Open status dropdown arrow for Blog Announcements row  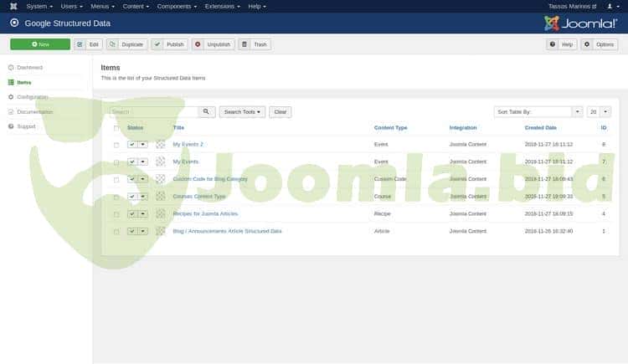(x=143, y=231)
